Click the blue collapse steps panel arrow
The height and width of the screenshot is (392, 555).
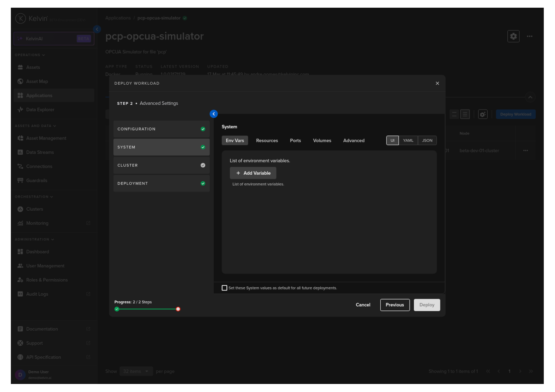click(213, 114)
